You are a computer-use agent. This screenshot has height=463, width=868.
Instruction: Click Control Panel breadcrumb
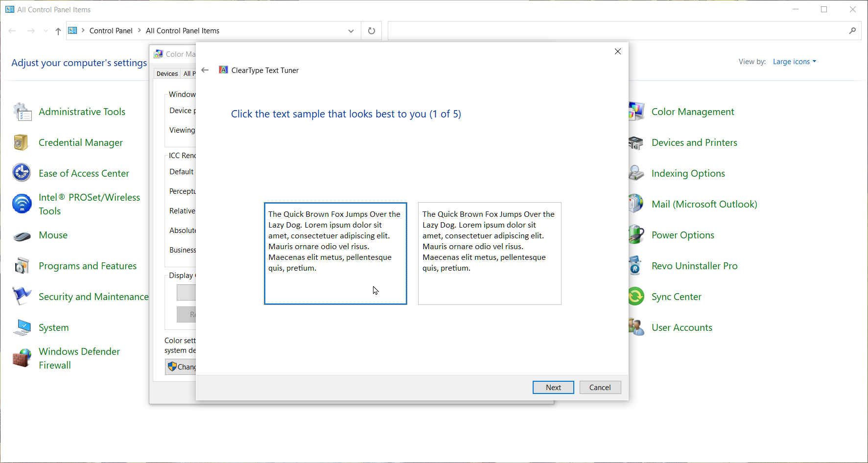[111, 30]
